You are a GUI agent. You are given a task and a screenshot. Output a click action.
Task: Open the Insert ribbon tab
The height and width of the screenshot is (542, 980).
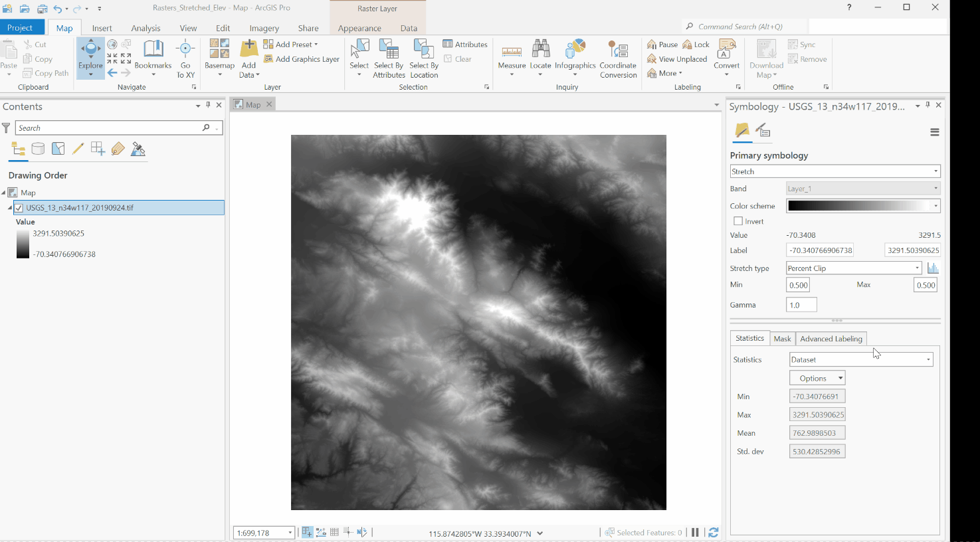(102, 28)
